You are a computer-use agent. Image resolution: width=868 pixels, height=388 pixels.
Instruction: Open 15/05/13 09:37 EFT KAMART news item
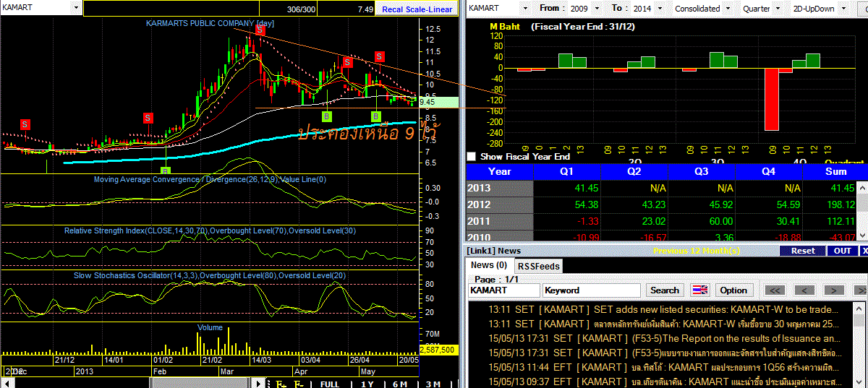pos(665,381)
